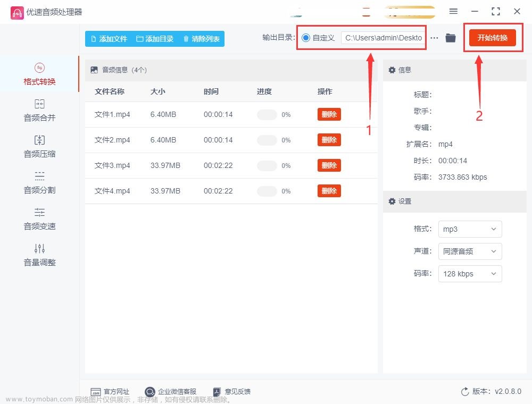Expand the 码率 128 kbps dropdown
The image size is (532, 404).
[470, 274]
